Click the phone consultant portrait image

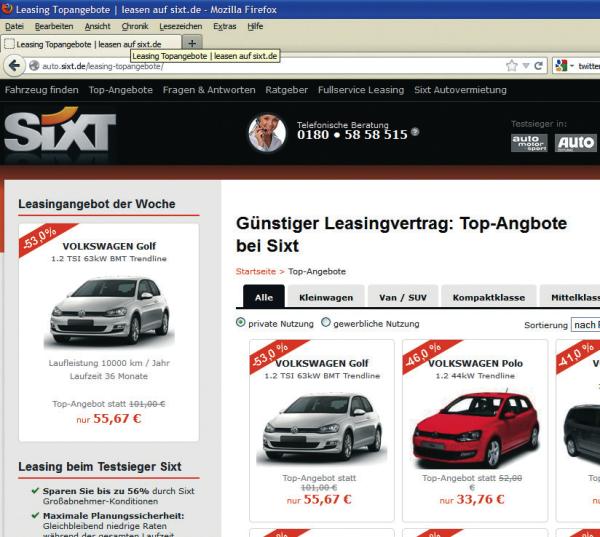click(267, 133)
